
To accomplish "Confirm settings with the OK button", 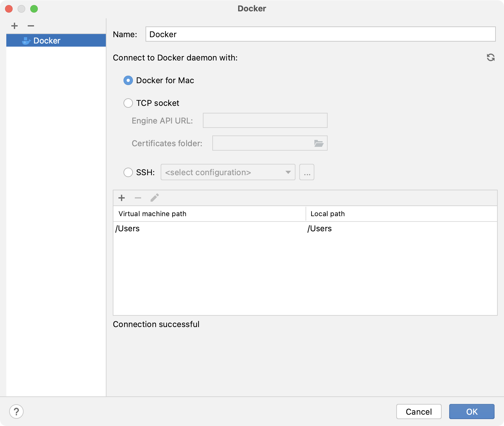I will 472,412.
